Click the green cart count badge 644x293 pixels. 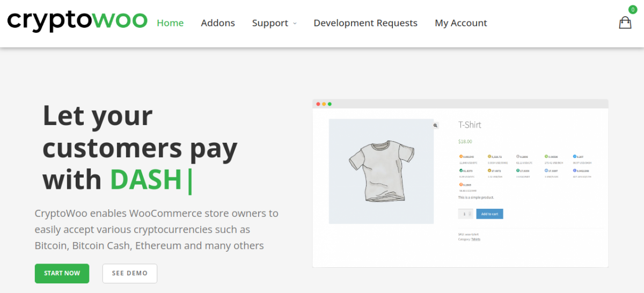pos(633,9)
